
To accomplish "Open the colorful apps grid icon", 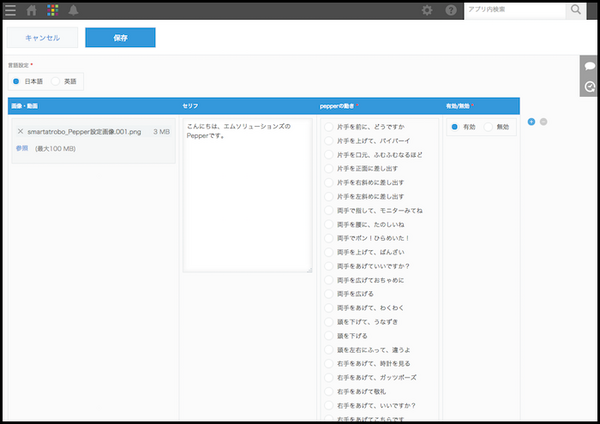I will click(53, 10).
